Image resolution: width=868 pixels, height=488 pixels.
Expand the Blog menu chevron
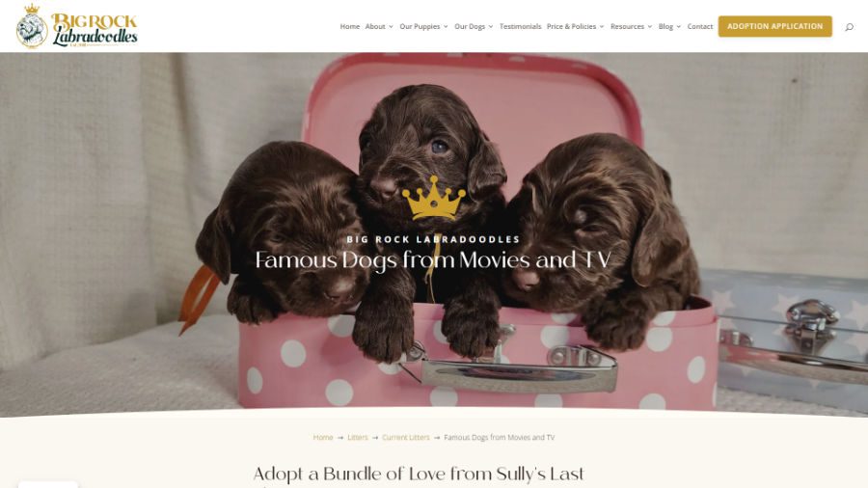coord(679,27)
